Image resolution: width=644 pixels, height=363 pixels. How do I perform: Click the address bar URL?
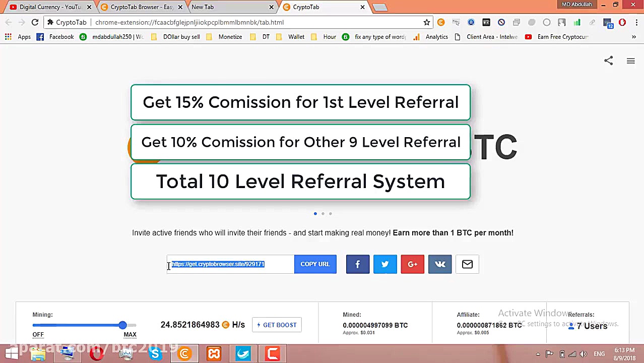click(189, 22)
